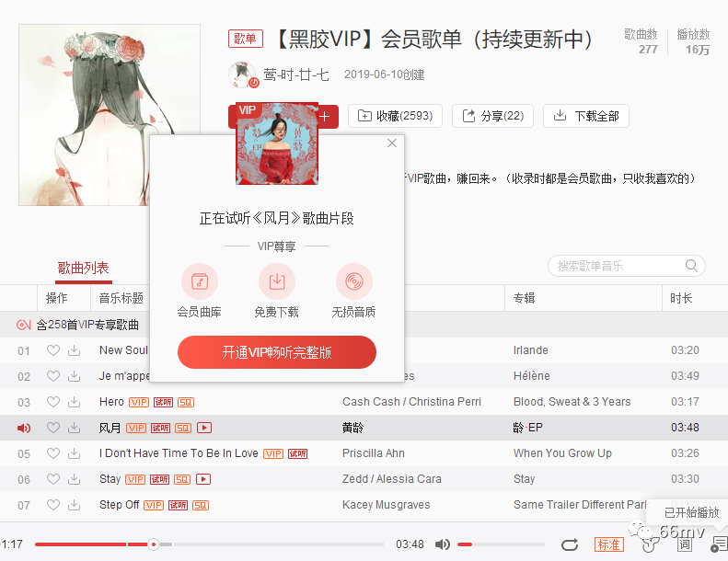Like song 06 Stay
This screenshot has height=561, width=728.
53,479
